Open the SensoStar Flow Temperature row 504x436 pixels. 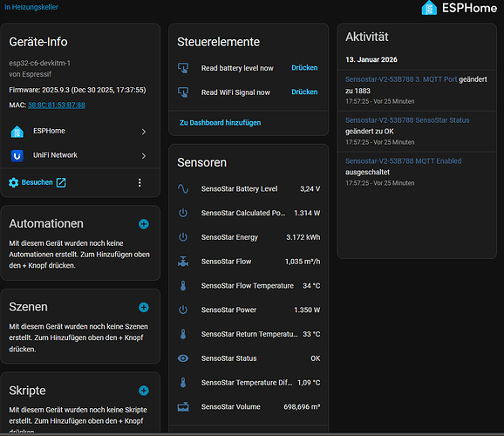click(249, 285)
